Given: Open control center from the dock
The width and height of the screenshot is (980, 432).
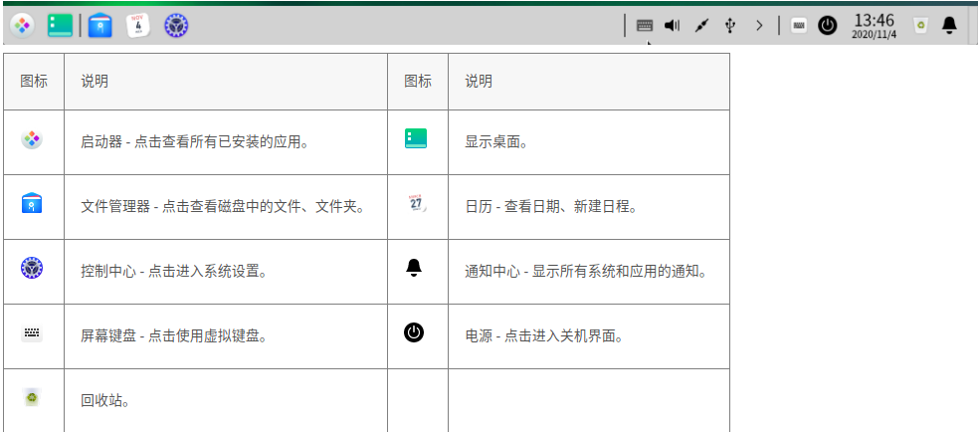Looking at the screenshot, I should (176, 25).
